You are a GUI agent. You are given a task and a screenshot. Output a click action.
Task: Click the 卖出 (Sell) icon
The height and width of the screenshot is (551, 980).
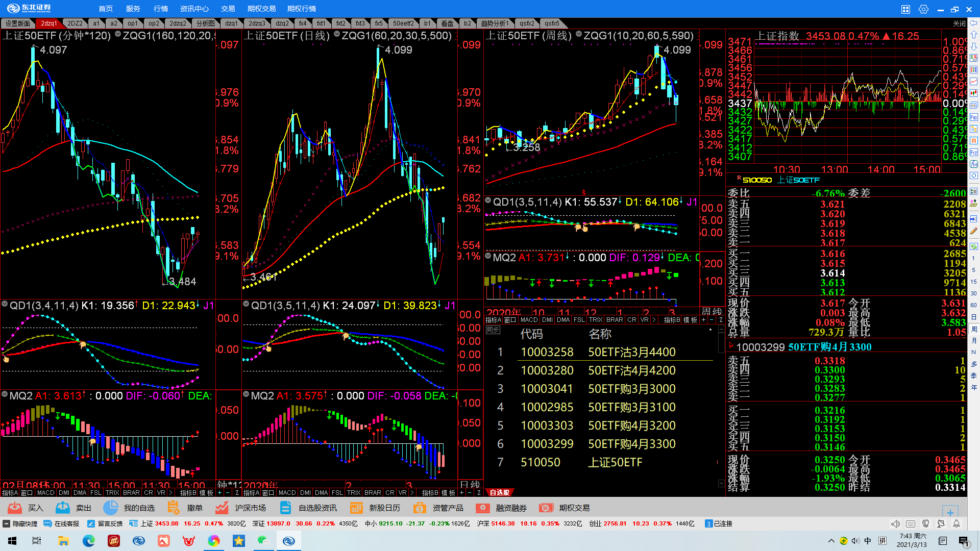pos(63,508)
